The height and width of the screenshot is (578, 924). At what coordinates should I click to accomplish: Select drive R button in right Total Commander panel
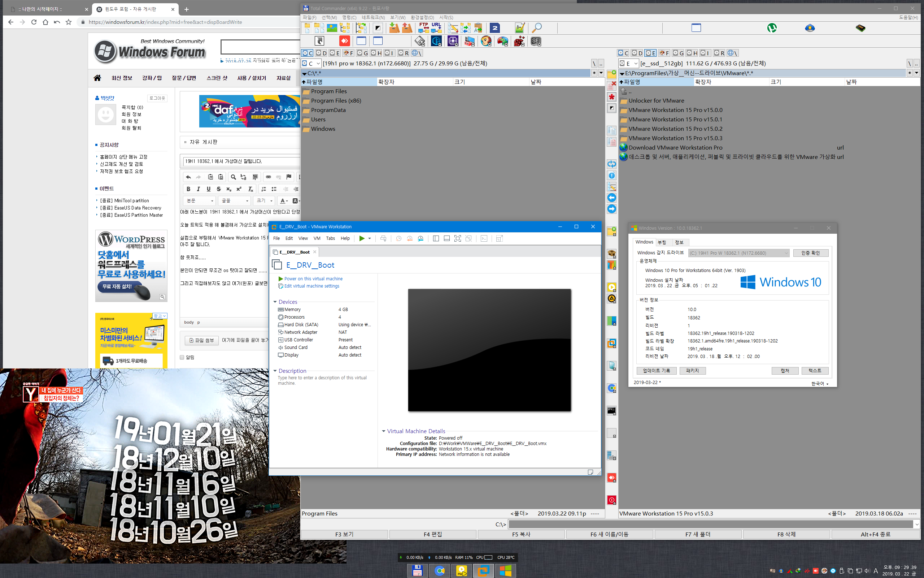[719, 53]
